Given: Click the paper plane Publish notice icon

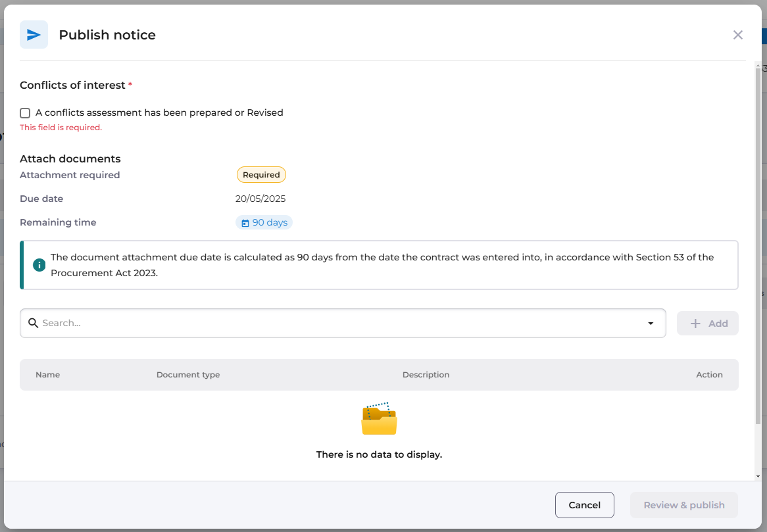Looking at the screenshot, I should pos(34,35).
